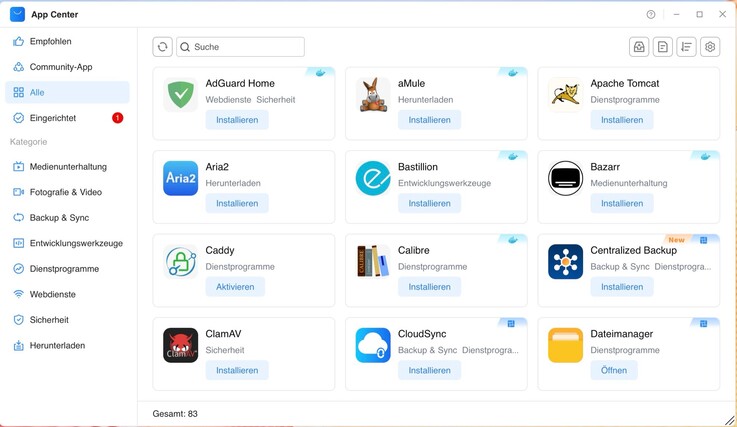This screenshot has height=427, width=737.
Task: Click the Bazarr app icon
Action: [x=565, y=178]
